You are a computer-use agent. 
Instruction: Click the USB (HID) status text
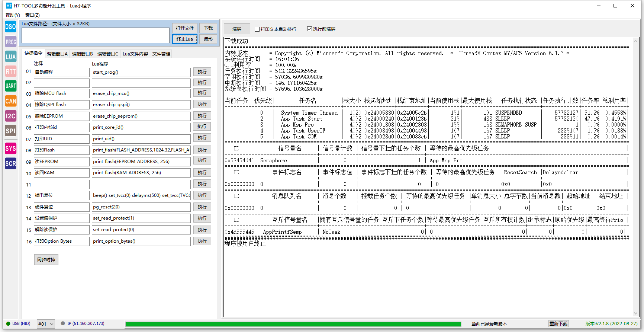(21, 323)
